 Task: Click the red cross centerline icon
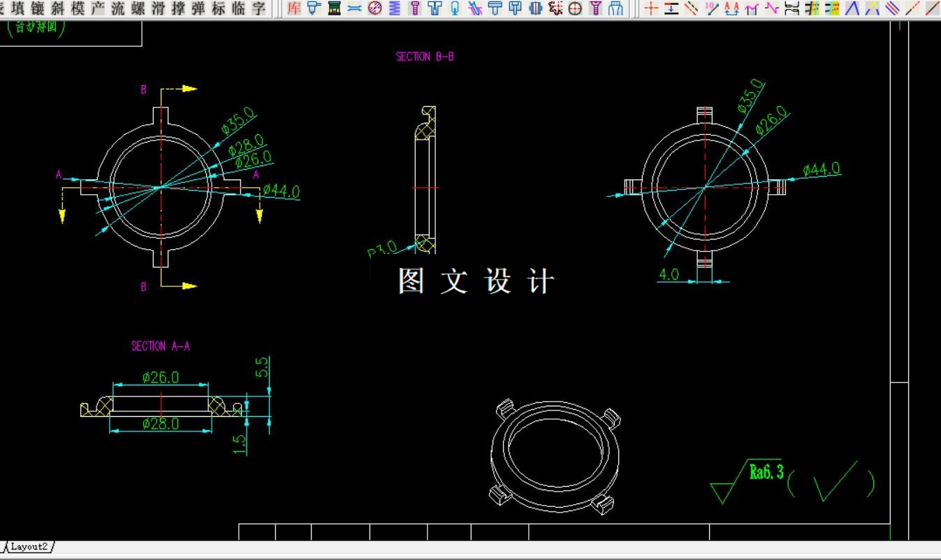tap(651, 8)
